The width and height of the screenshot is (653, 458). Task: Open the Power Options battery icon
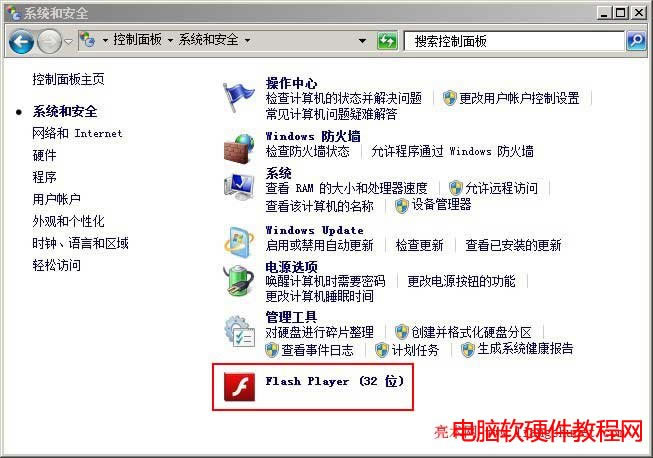point(239,280)
